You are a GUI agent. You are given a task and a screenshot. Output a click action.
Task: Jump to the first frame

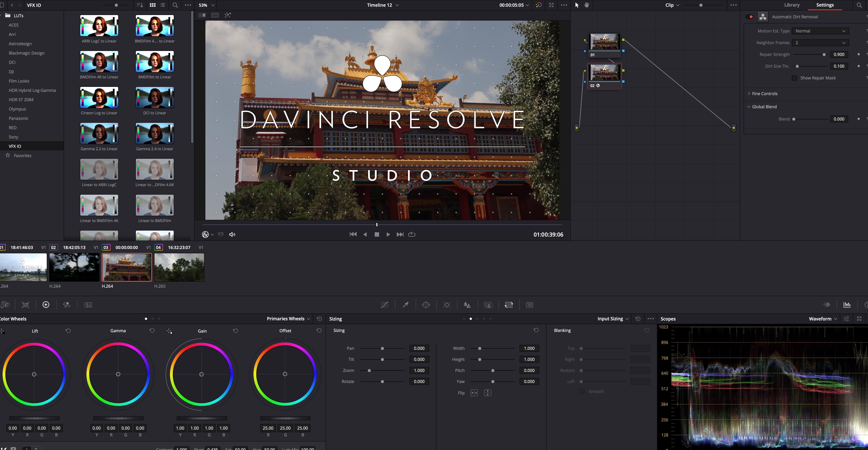(x=353, y=234)
